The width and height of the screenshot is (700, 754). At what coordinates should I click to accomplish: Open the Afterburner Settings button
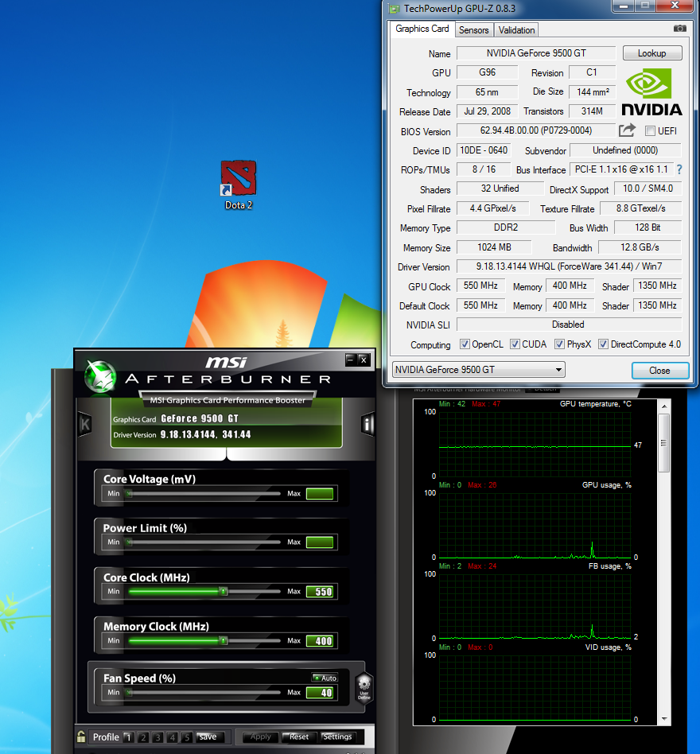(337, 737)
